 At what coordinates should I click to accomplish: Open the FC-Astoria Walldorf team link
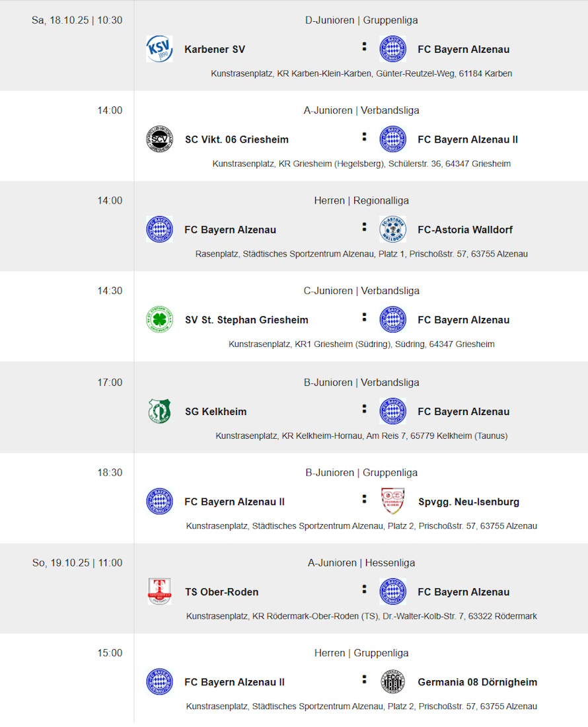click(465, 230)
